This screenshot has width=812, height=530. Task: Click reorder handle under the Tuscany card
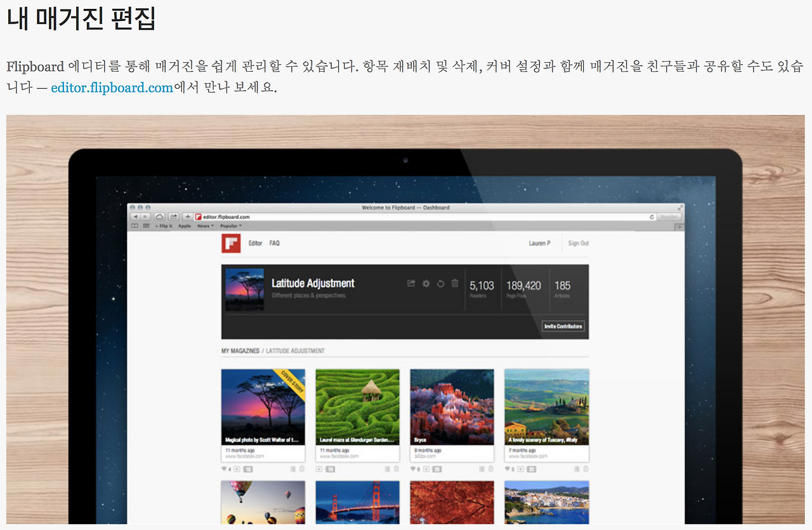pos(577,469)
